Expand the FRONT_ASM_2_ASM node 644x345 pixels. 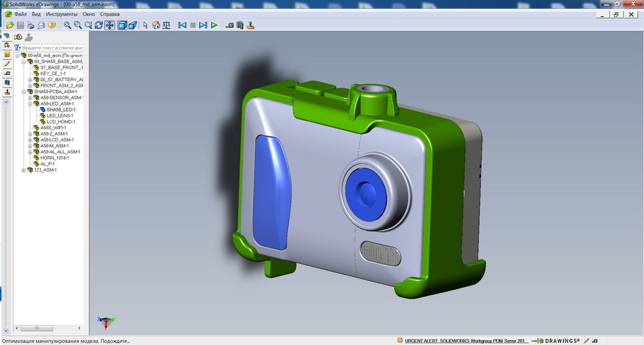(x=30, y=86)
